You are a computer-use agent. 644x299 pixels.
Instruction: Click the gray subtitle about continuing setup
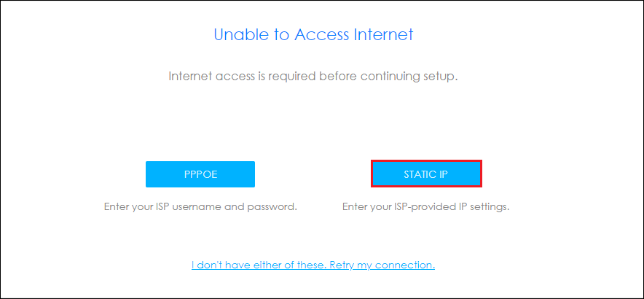click(313, 77)
